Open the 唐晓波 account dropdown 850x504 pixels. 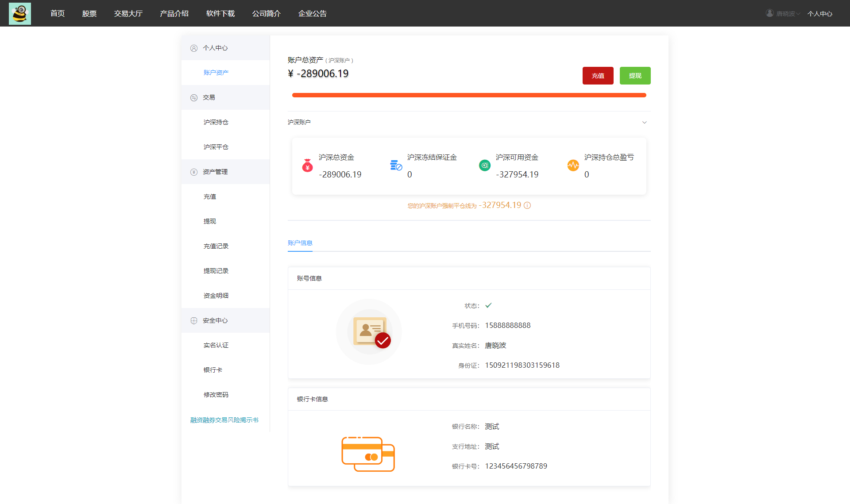[783, 13]
